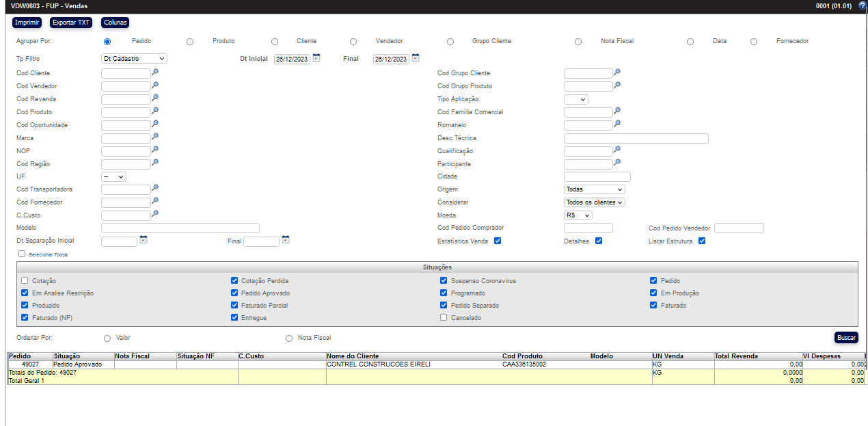Enable the Cotação checkbox
Viewport: 868px width, 426px height.
(25, 280)
